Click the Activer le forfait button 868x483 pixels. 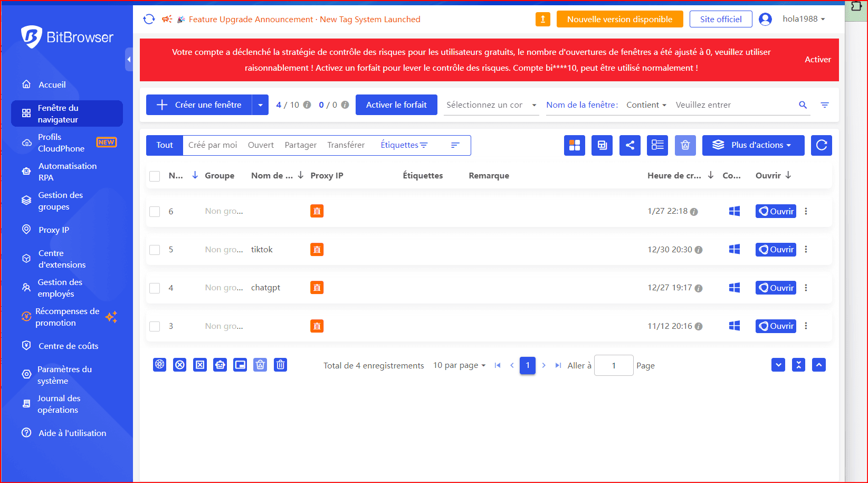point(396,105)
